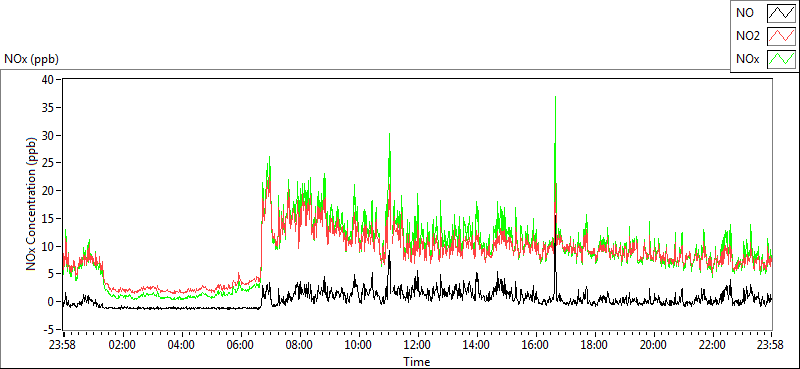Click the Time x-axis label
Image resolution: width=800 pixels, height=369 pixels.
[x=417, y=362]
